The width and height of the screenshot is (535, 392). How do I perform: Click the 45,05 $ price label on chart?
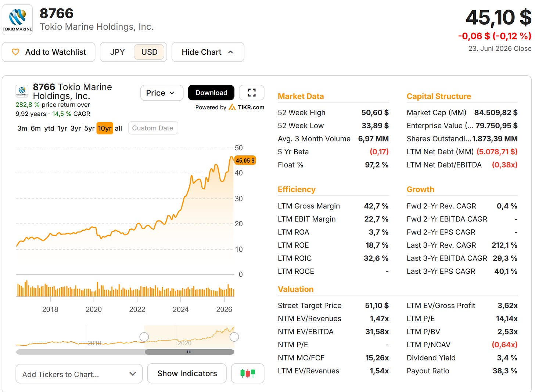245,161
